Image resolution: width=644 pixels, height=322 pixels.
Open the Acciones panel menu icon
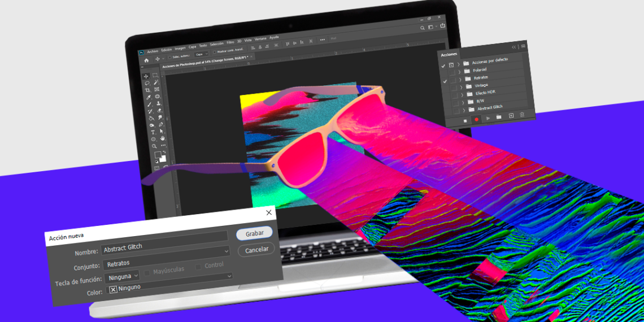(x=523, y=46)
